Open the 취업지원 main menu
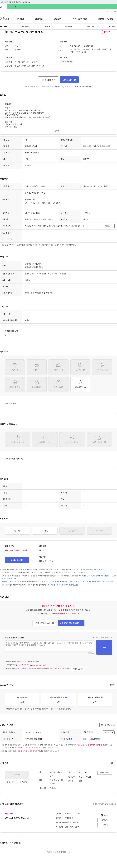Image resolution: width=117 pixels, height=868 pixels. click(39, 19)
